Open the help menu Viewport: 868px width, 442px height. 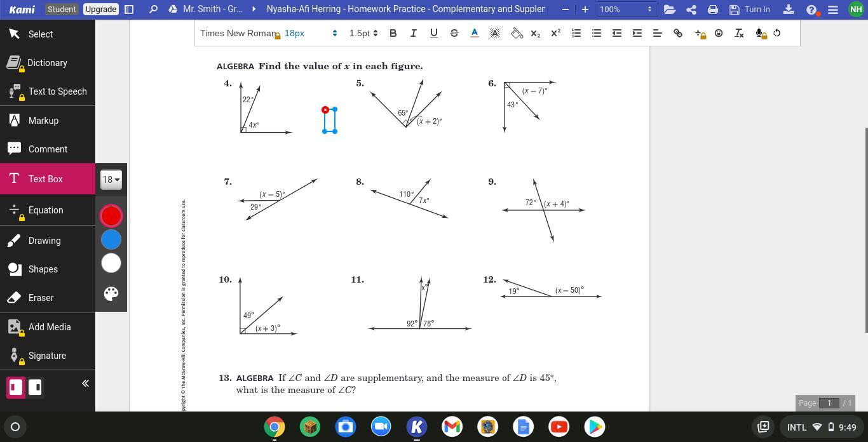(x=811, y=10)
